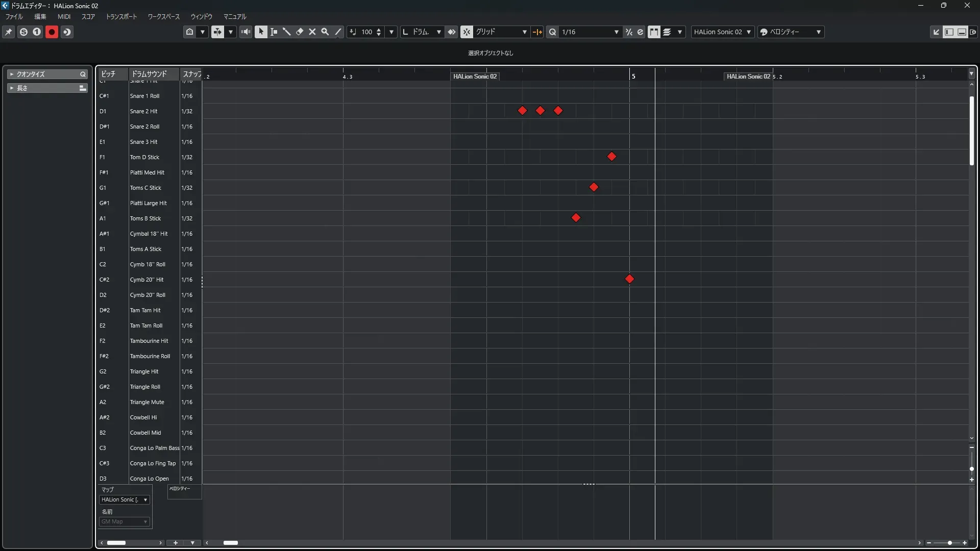
Task: Select the Line draw tool
Action: (x=338, y=32)
